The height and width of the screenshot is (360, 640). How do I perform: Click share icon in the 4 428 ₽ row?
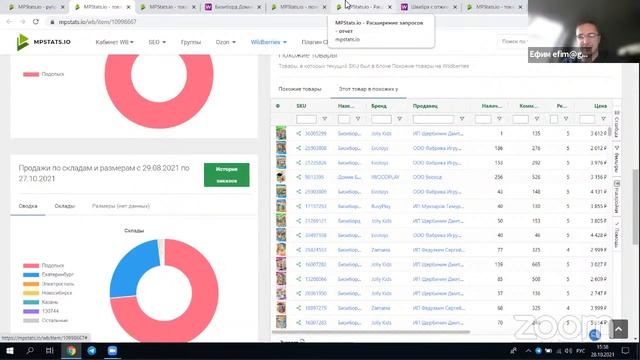coord(299,235)
